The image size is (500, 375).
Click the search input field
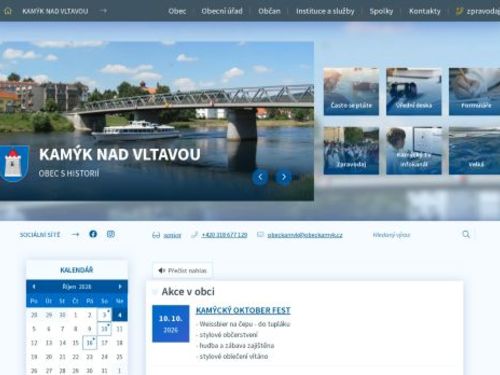click(413, 235)
